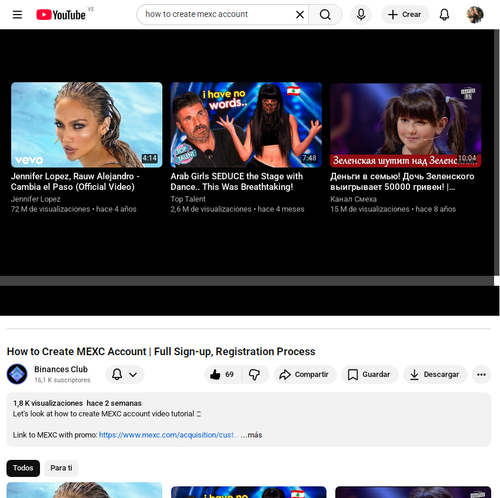Dislike the video with thumbs down

click(255, 374)
